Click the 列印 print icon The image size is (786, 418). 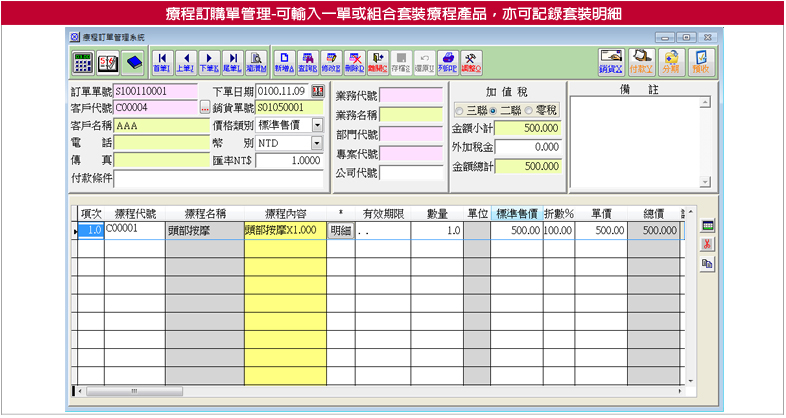[x=448, y=62]
